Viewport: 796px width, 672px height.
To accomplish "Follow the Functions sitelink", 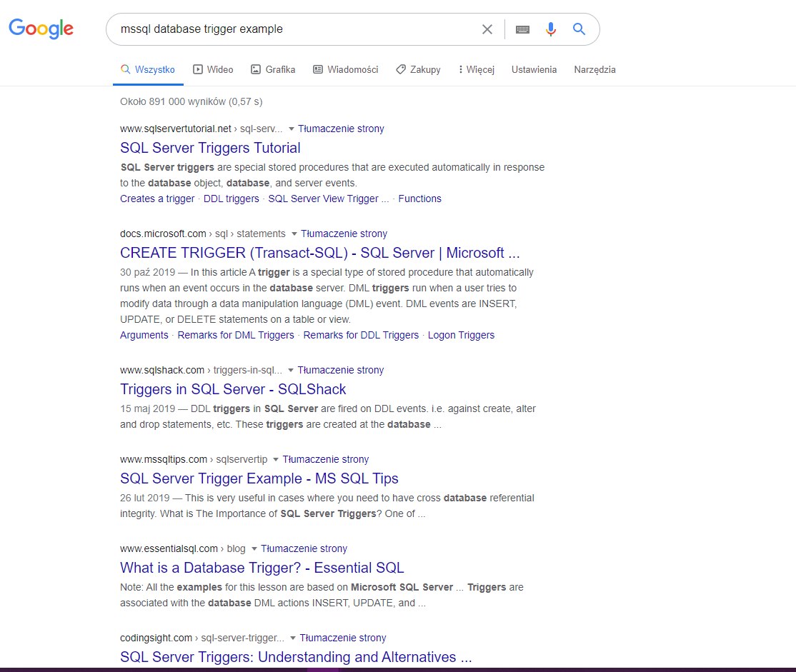I will tap(420, 199).
